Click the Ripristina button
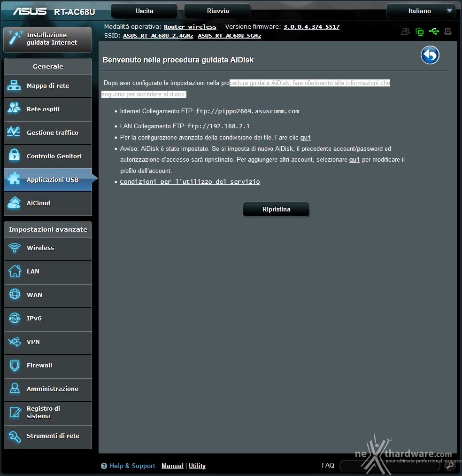 (277, 210)
